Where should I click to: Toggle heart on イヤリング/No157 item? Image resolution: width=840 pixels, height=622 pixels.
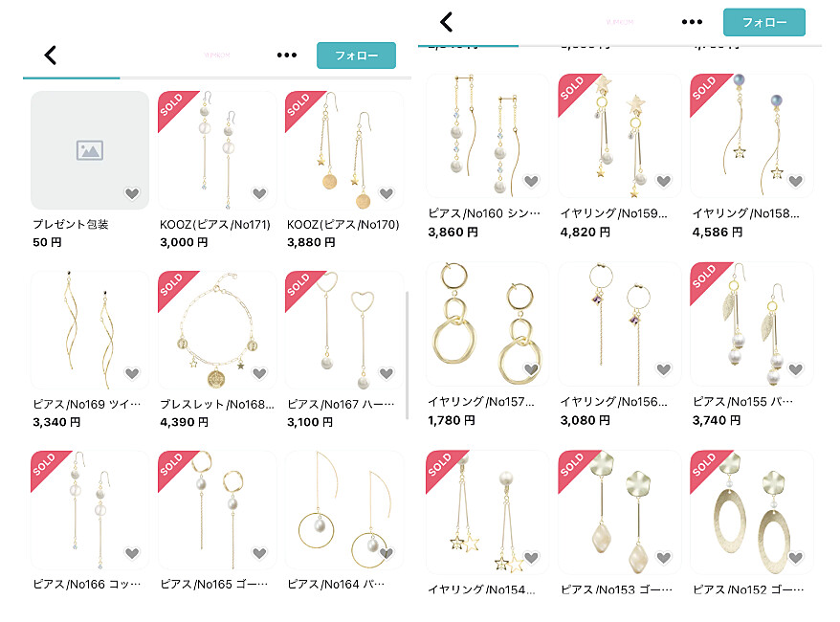pyautogui.click(x=531, y=368)
